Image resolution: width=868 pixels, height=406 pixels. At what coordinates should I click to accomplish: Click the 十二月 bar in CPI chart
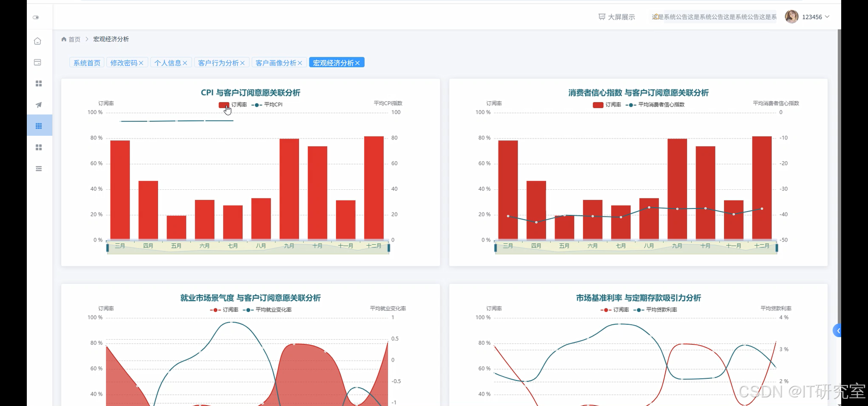pyautogui.click(x=374, y=188)
